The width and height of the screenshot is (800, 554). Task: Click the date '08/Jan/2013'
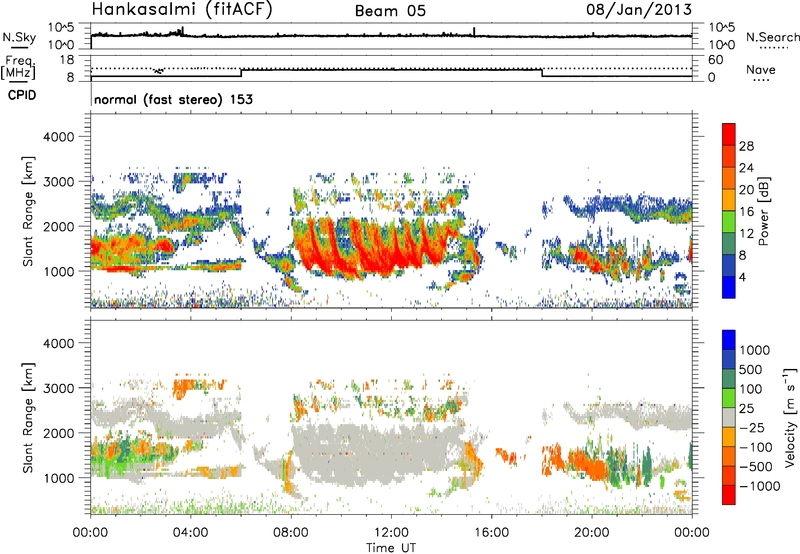[x=639, y=10]
